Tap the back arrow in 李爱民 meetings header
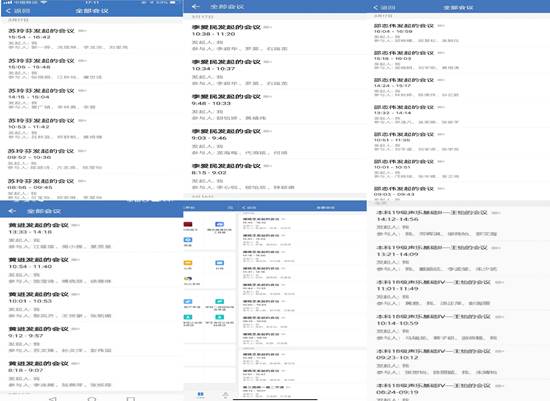The height and width of the screenshot is (401, 550). click(196, 6)
